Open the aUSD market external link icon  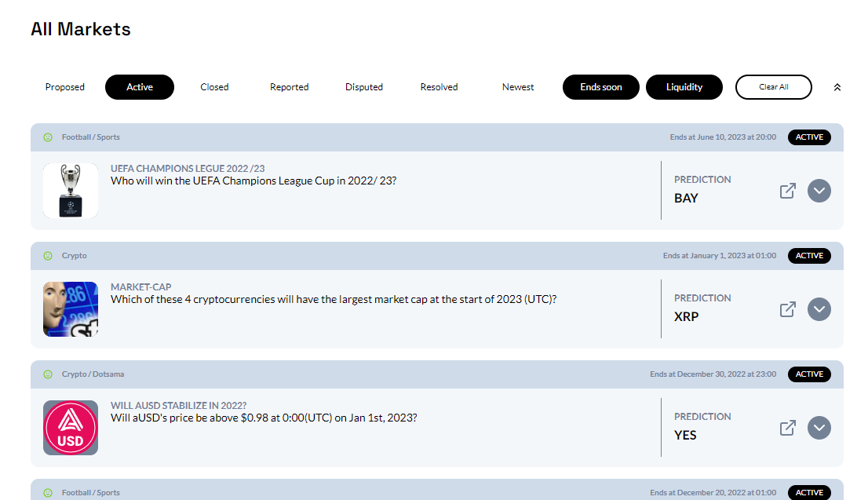(x=787, y=428)
